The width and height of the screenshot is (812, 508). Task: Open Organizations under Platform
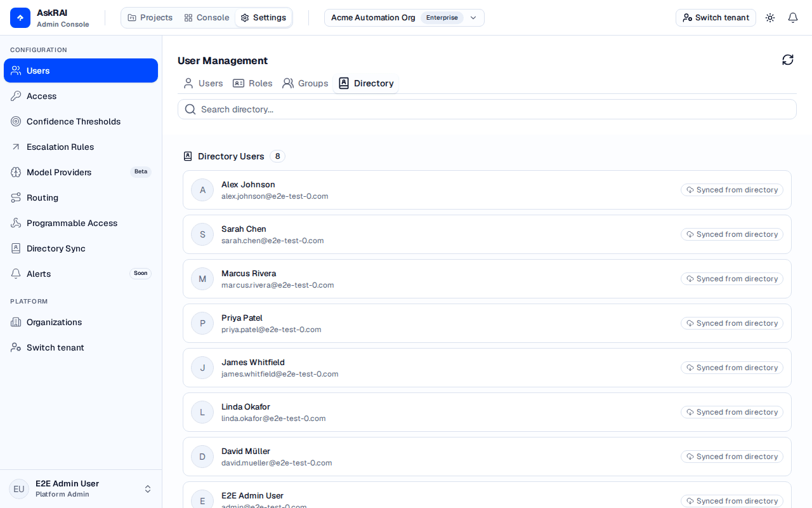pyautogui.click(x=81, y=322)
